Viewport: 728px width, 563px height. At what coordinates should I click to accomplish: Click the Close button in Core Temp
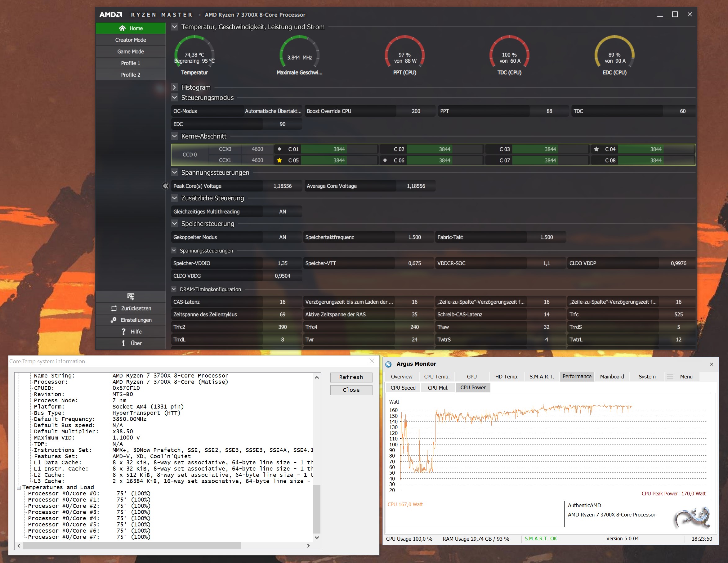(x=351, y=390)
